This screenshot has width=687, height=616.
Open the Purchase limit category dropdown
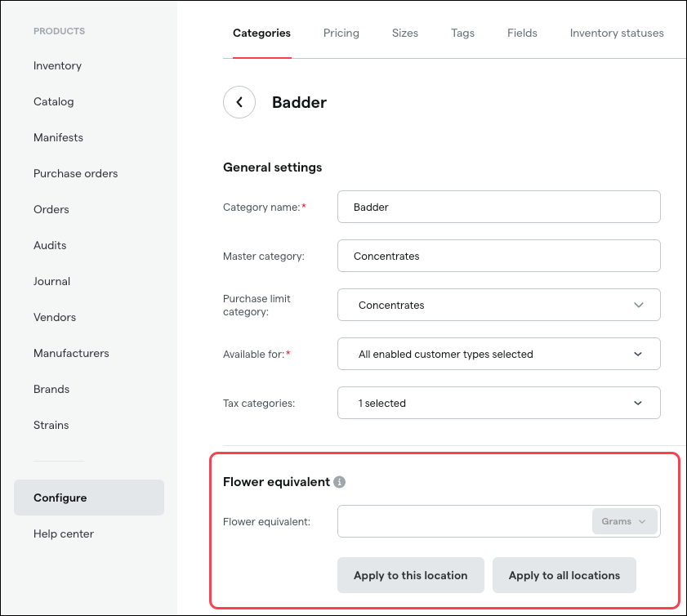498,305
